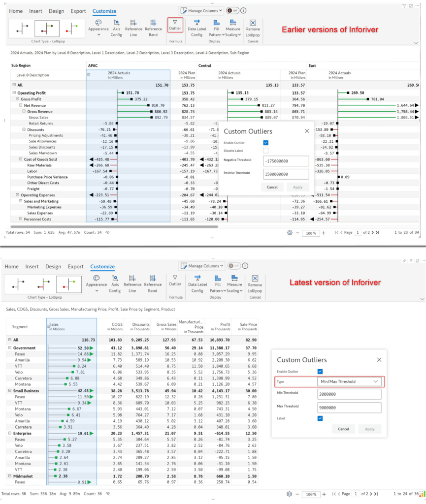This screenshot has width=426, height=504.
Task: Toggle the on/off switch beside Manage Columns
Action: point(231,10)
